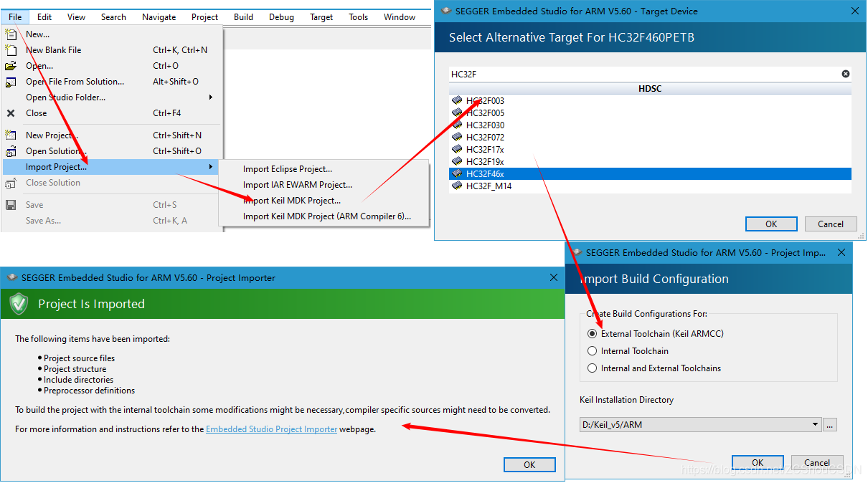Click Cancel in Target Device dialog
This screenshot has width=868, height=483.
pyautogui.click(x=831, y=224)
